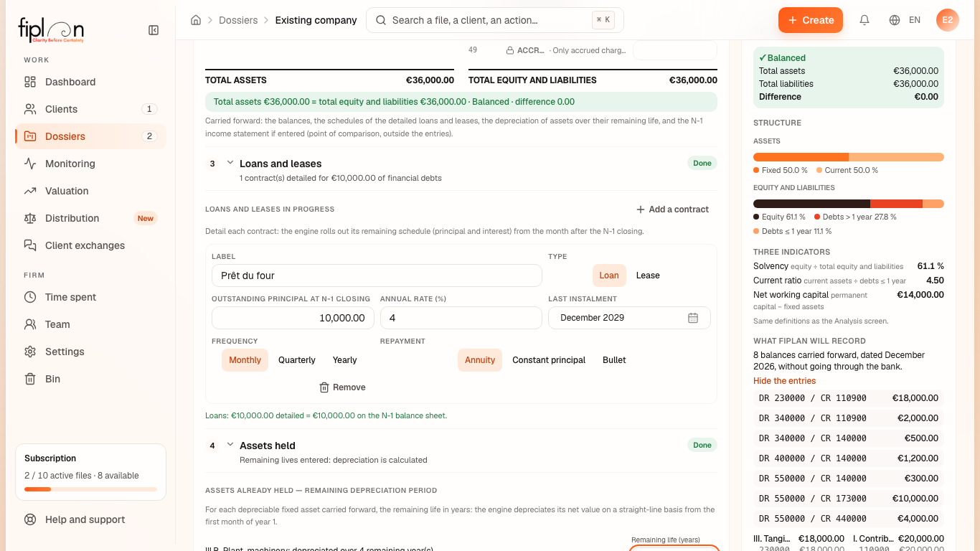Remove the Prêt du four contract

tap(342, 387)
